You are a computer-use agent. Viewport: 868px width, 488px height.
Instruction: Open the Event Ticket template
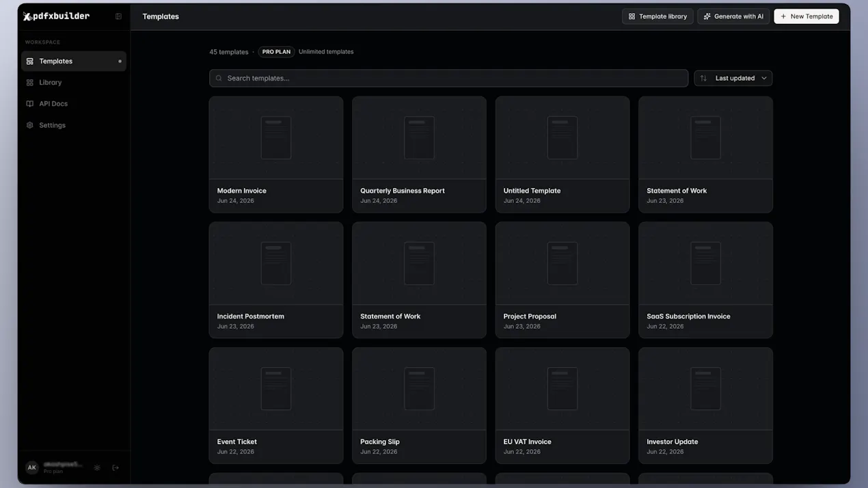[276, 405]
